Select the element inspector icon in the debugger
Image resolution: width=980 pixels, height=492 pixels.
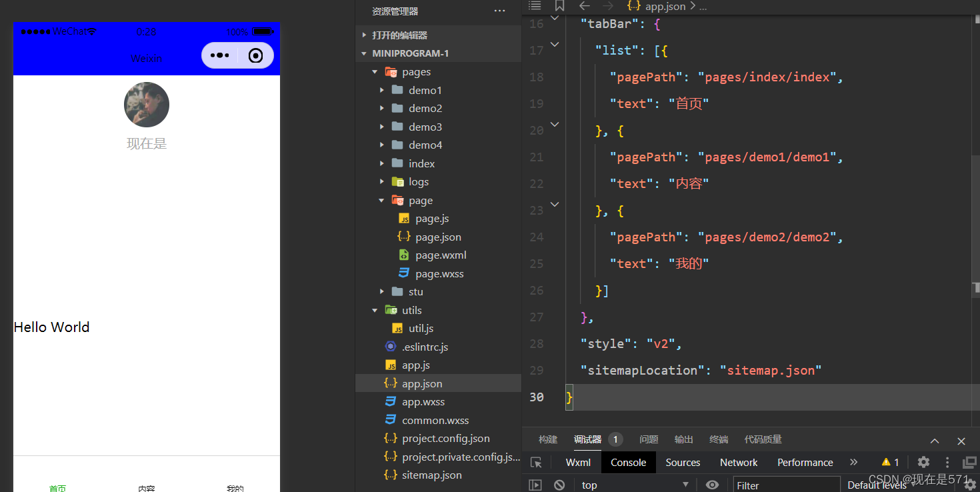click(x=536, y=462)
